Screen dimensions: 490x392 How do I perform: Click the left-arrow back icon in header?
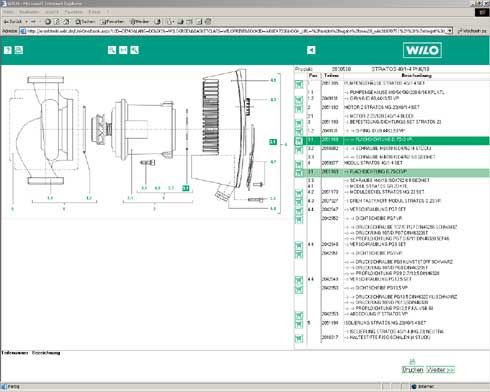click(x=311, y=50)
